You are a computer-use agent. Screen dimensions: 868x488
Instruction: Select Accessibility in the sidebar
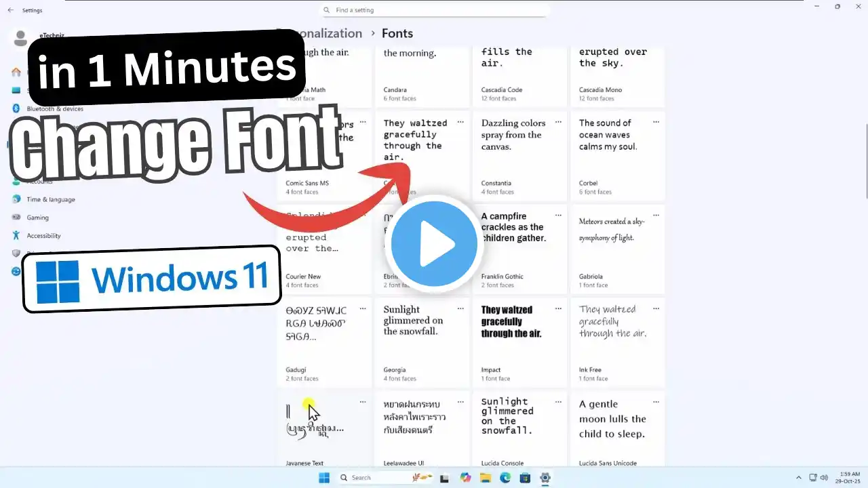coord(43,235)
